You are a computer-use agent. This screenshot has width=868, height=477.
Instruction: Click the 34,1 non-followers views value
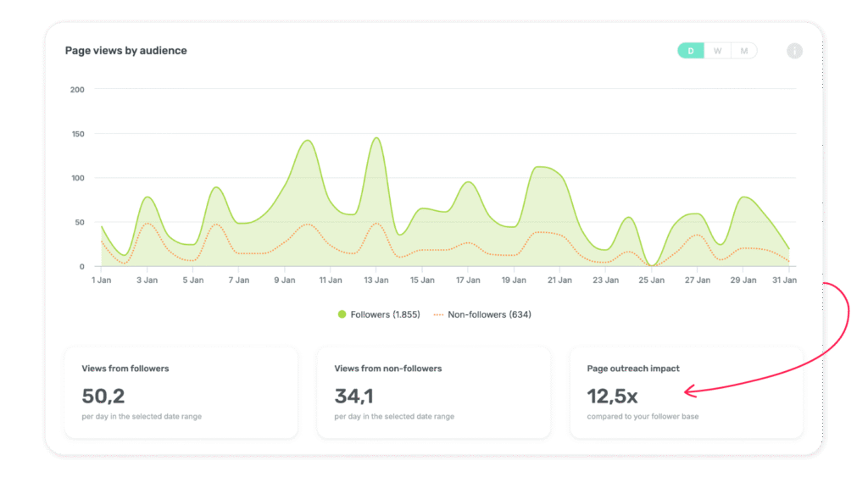(354, 396)
